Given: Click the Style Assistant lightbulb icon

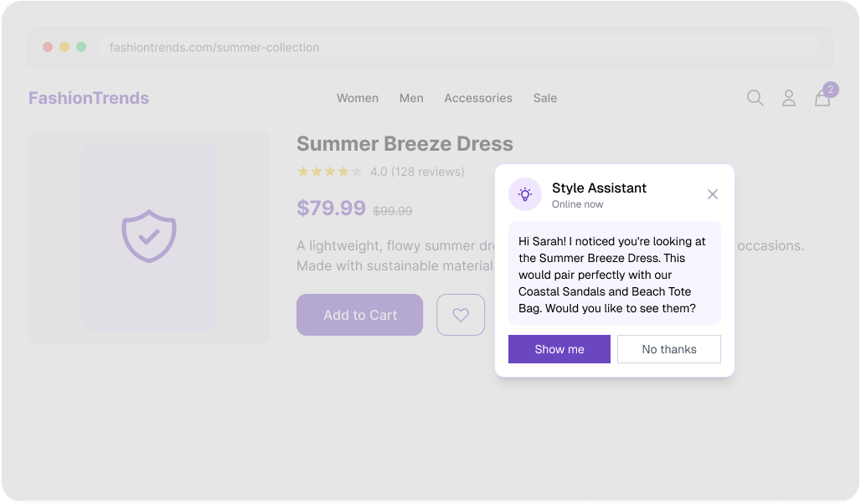Looking at the screenshot, I should click(x=525, y=194).
